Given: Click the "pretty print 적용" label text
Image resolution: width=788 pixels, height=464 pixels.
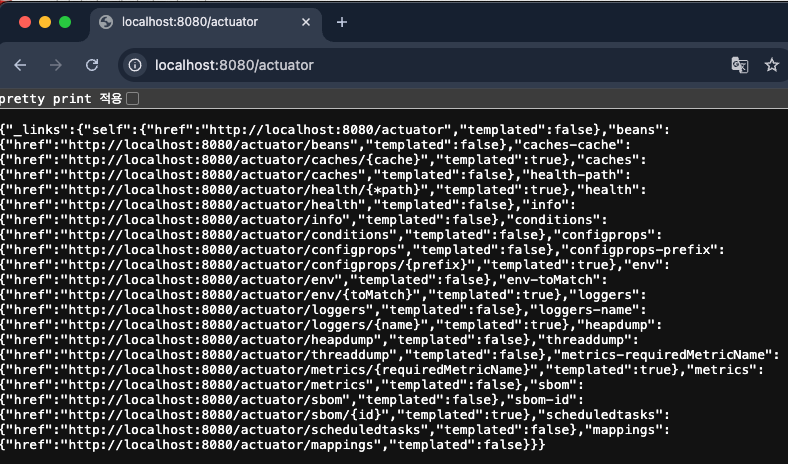Looking at the screenshot, I should click(x=61, y=99).
